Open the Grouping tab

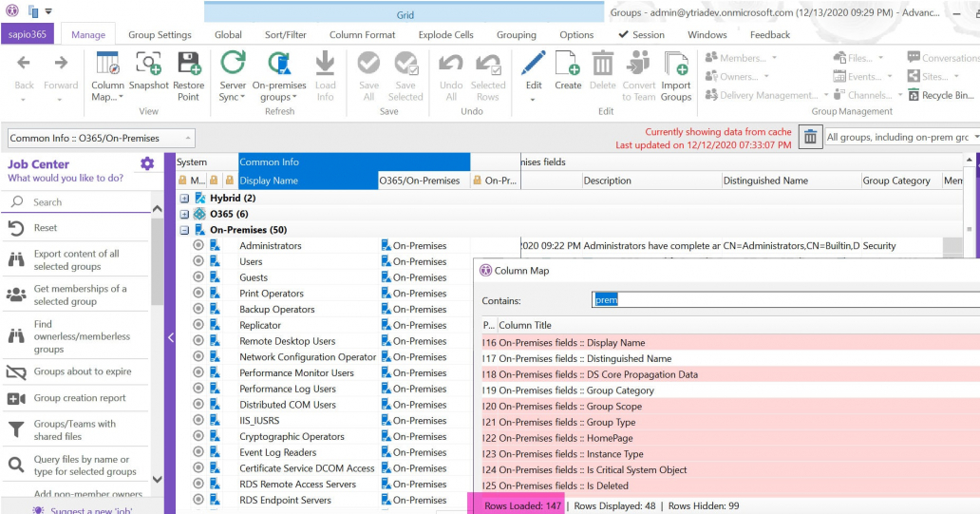(517, 34)
